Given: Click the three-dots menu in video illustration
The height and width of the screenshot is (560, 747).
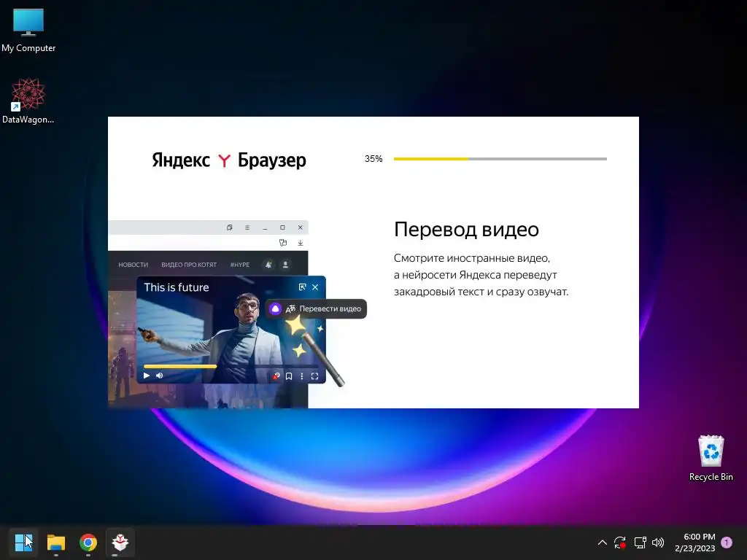Looking at the screenshot, I should click(301, 376).
